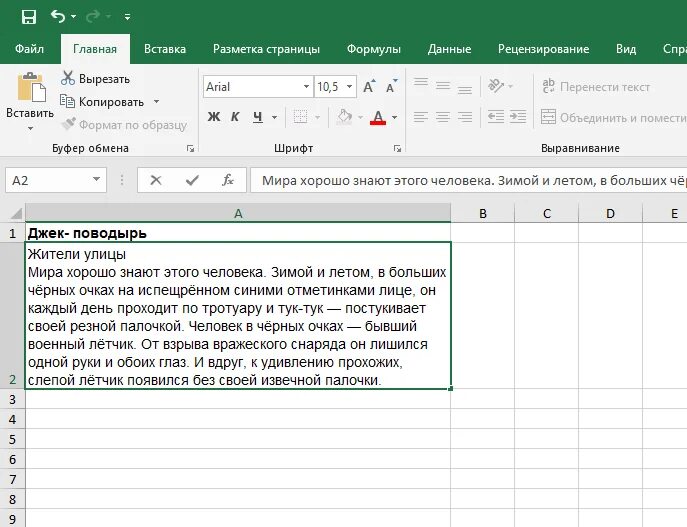The image size is (687, 527).
Task: Align text to the bottom
Action: [465, 90]
